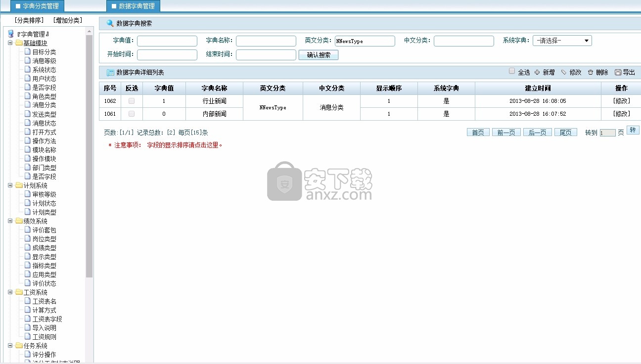The height and width of the screenshot is (364, 641).
Task: Click the page icon beside 指标类型
Action: tap(28, 265)
